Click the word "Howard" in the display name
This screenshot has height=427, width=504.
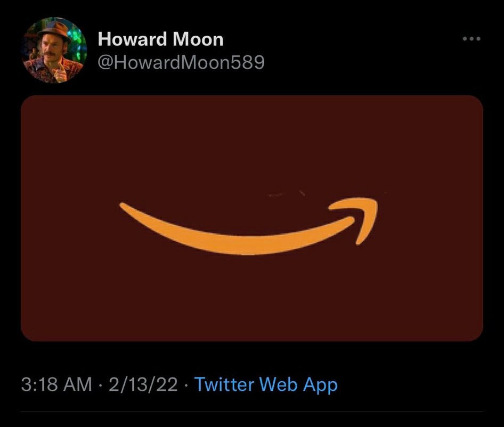[x=133, y=39]
